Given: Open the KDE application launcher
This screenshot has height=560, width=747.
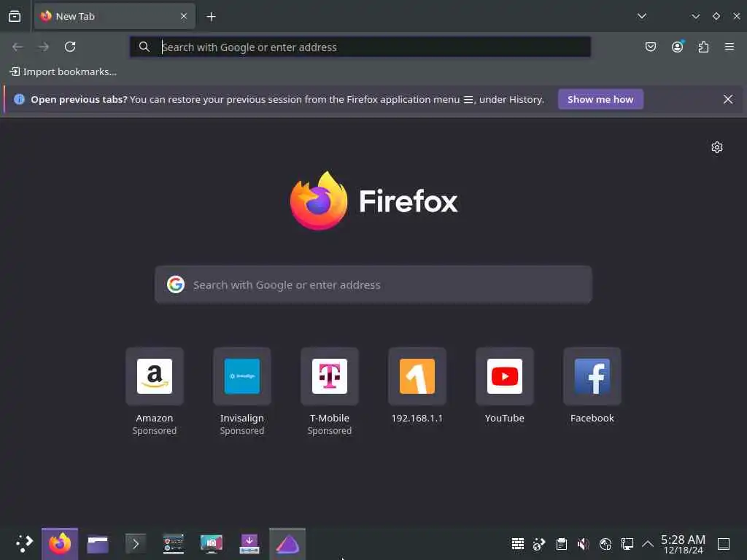Looking at the screenshot, I should 24,543.
